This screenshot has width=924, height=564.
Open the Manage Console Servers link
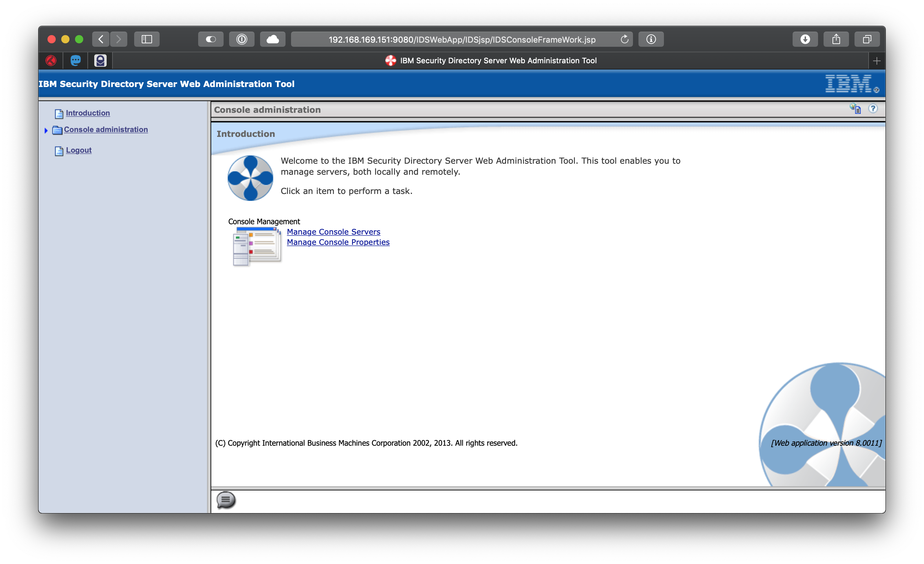tap(333, 231)
